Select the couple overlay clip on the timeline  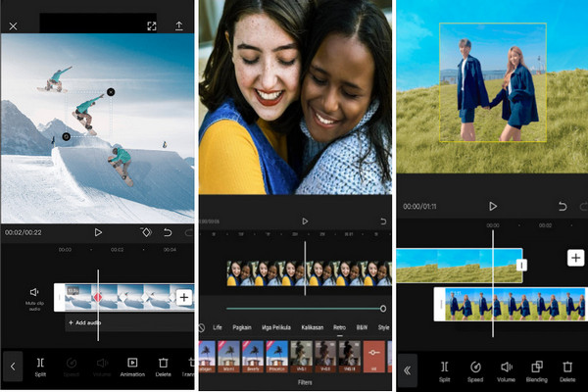click(x=511, y=304)
